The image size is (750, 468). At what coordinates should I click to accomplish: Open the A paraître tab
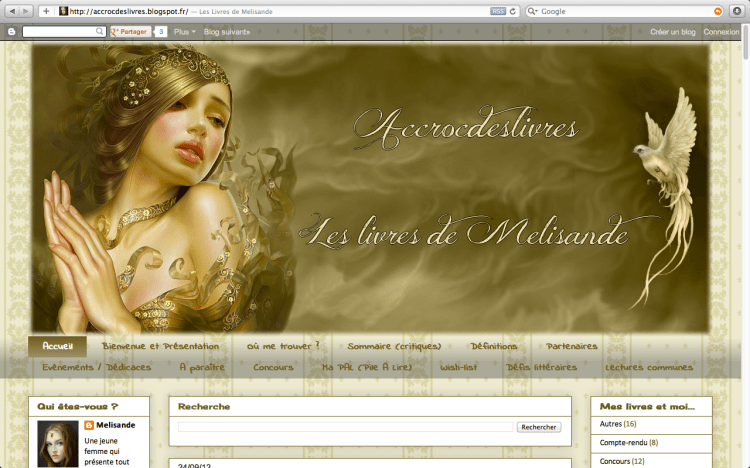(202, 367)
